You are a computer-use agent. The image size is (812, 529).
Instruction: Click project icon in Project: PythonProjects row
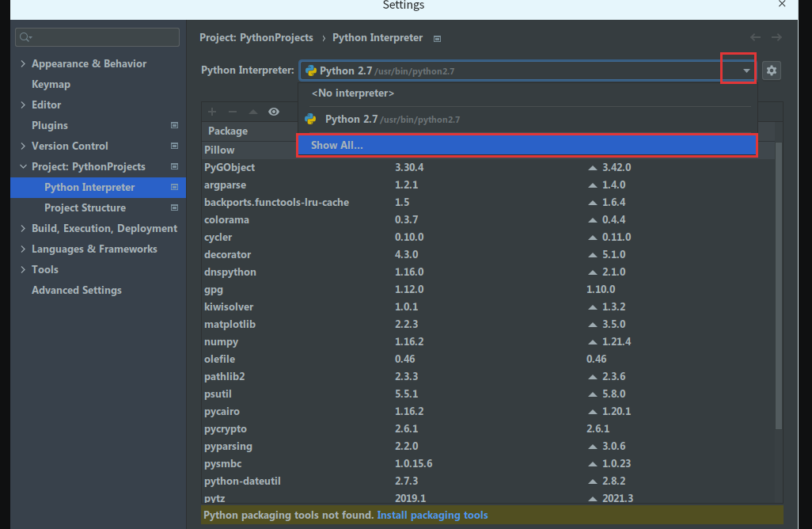(x=175, y=167)
